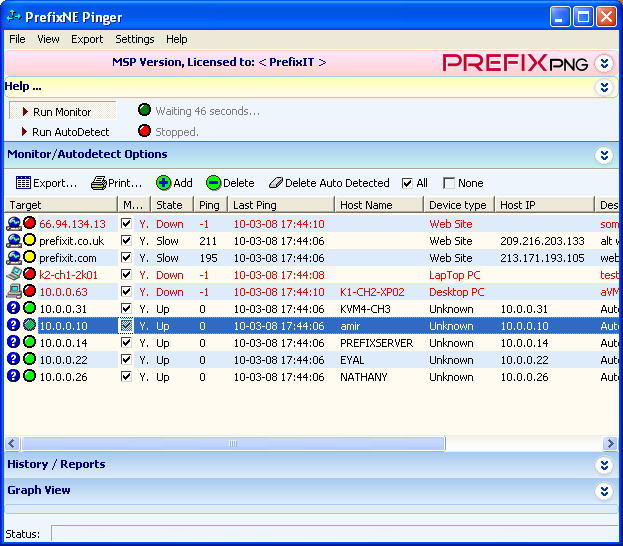Expand Monitor/Autodetect Options chevron
The image size is (623, 546).
pyautogui.click(x=604, y=155)
